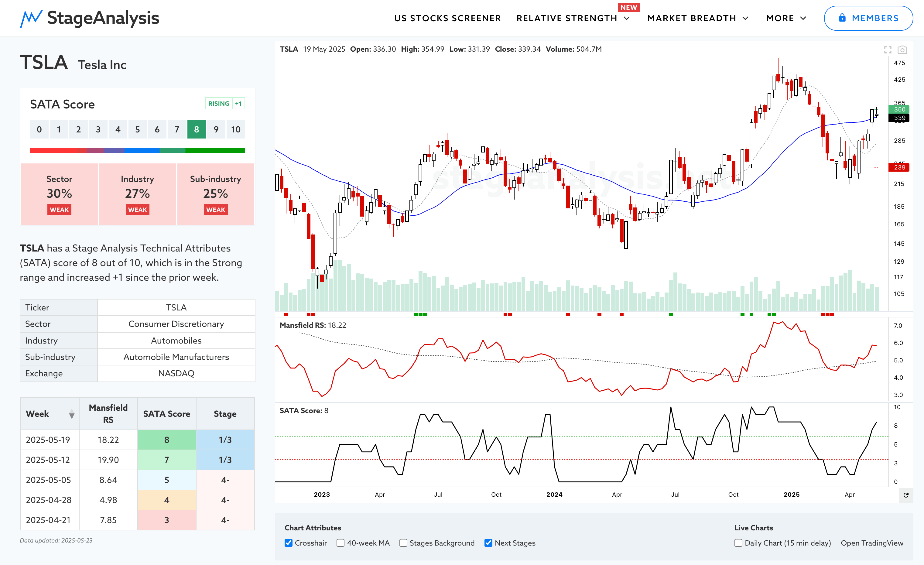Click Stage cell for week 2025-04-28
924x565 pixels.
click(x=225, y=500)
